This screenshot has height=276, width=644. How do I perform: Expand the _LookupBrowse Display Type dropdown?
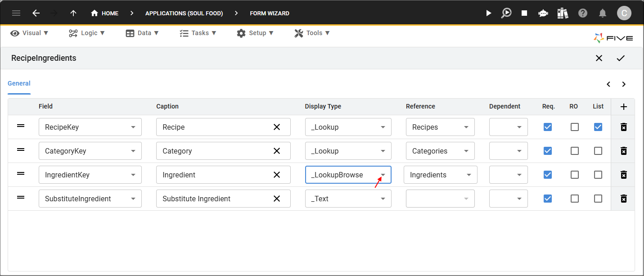383,175
